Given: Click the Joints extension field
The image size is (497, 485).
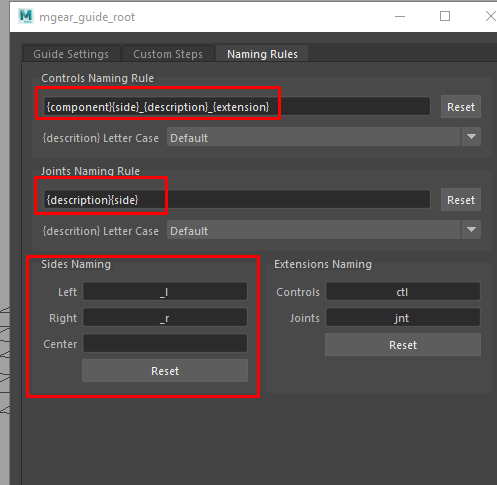Looking at the screenshot, I should [403, 317].
